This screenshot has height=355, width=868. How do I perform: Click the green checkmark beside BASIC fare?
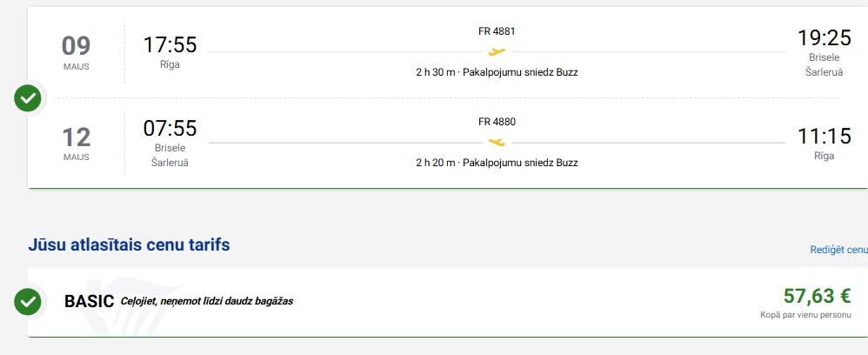point(28,302)
